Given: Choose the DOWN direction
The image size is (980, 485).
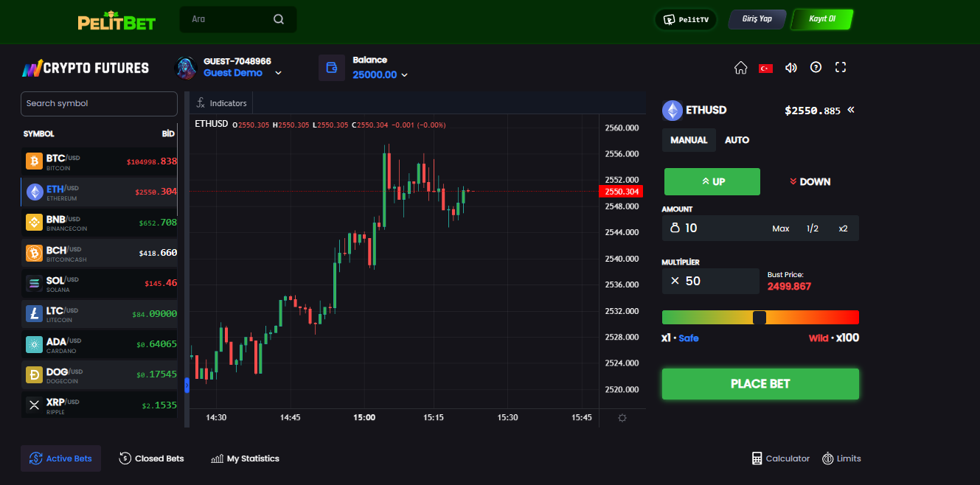Looking at the screenshot, I should [x=810, y=181].
